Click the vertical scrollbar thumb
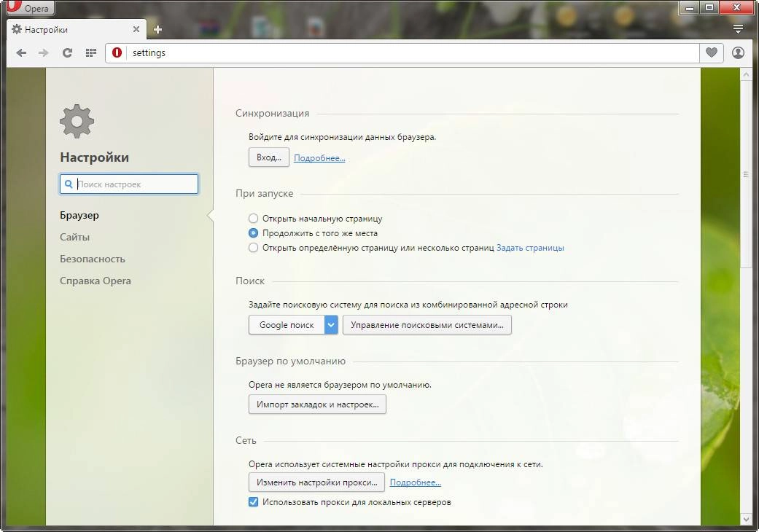 click(x=745, y=174)
